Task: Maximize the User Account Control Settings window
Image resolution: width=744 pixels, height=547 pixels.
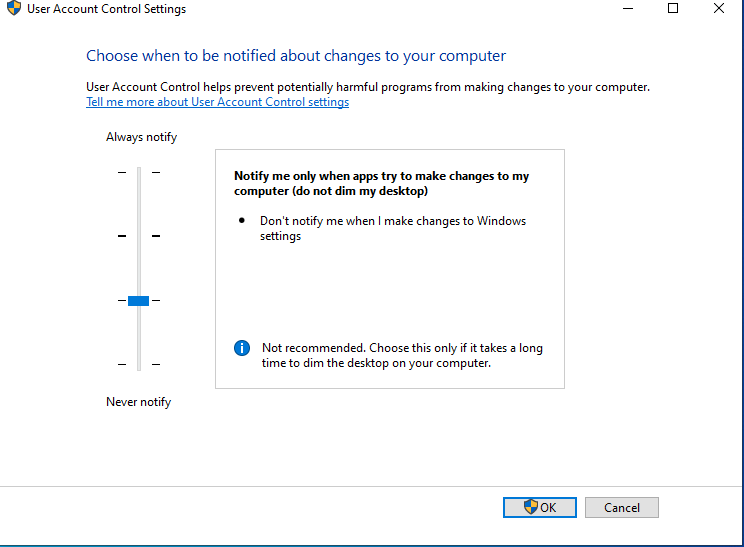Action: [x=673, y=9]
